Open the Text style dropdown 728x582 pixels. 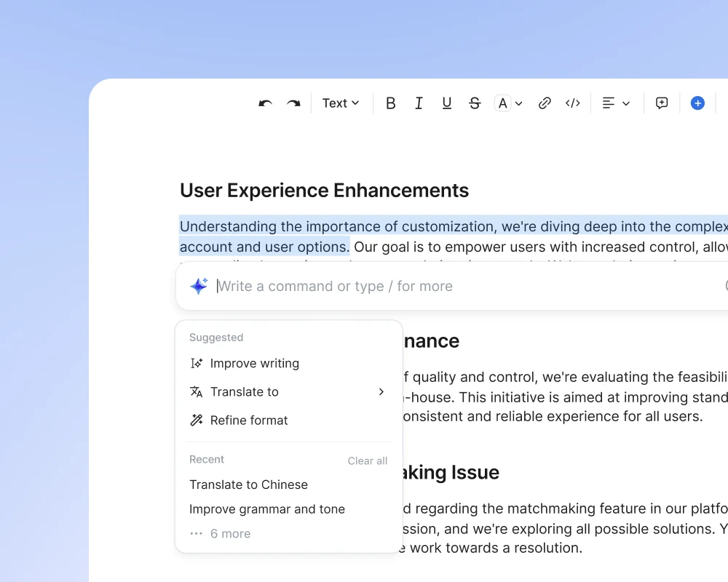pos(341,103)
